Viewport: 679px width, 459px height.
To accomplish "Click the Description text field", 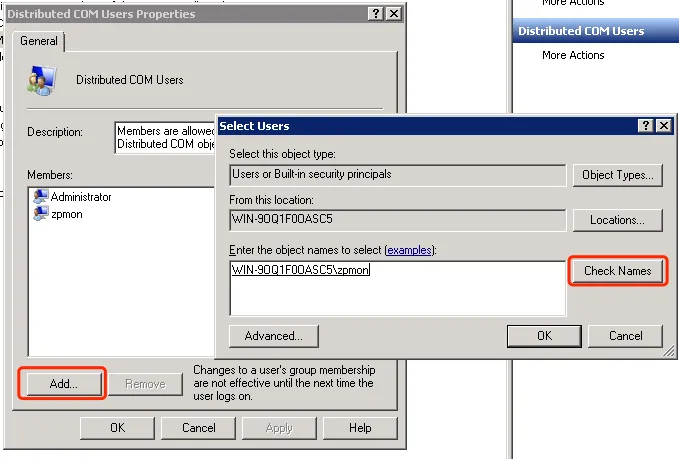I will 165,138.
